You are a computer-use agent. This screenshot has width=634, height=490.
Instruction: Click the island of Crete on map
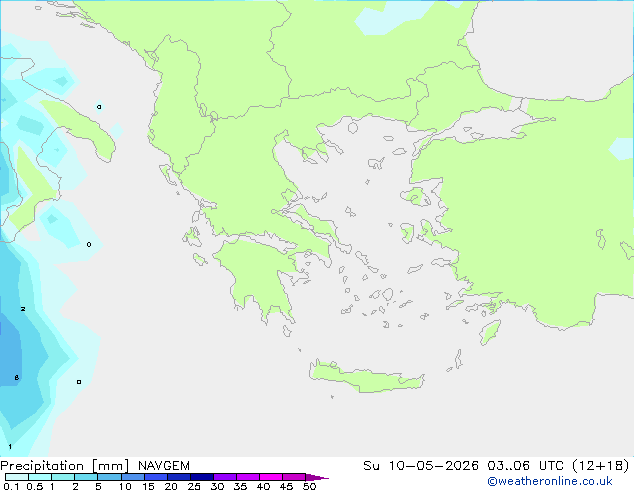click(366, 378)
